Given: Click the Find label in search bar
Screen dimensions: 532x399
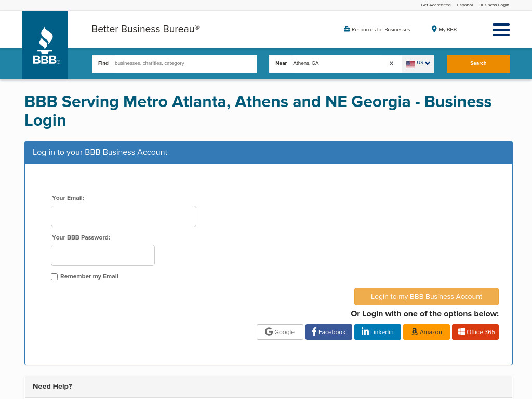Looking at the screenshot, I should click(103, 63).
